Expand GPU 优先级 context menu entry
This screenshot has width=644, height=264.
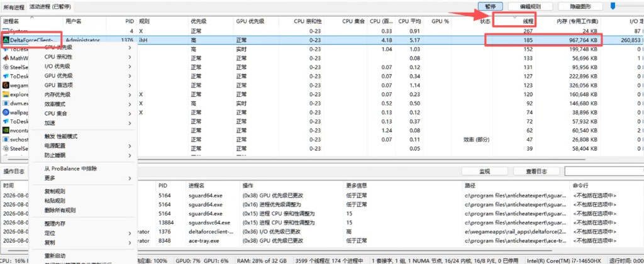tap(82, 75)
